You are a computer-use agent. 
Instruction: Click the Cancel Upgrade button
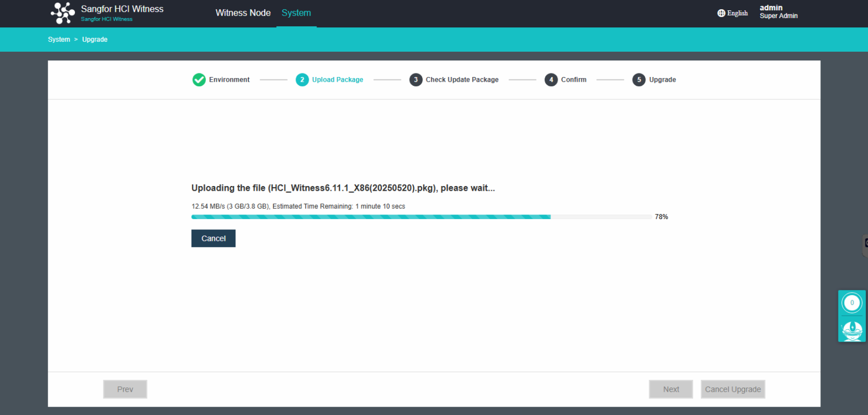[x=733, y=389]
